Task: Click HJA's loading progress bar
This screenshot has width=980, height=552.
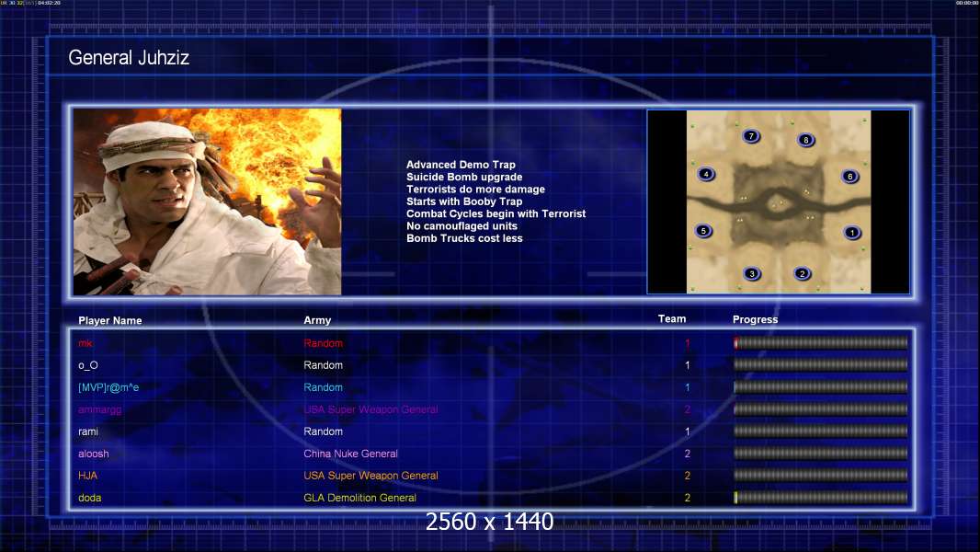Action: pyautogui.click(x=821, y=475)
